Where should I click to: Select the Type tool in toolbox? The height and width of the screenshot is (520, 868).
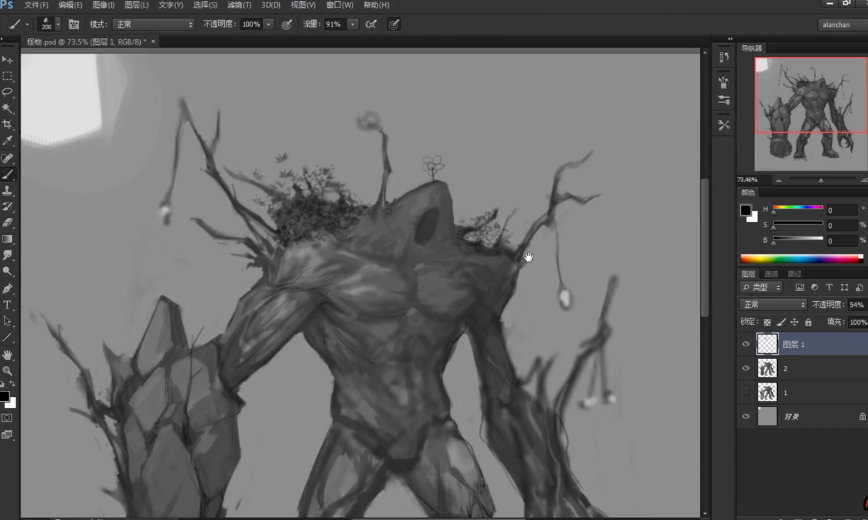tap(7, 305)
